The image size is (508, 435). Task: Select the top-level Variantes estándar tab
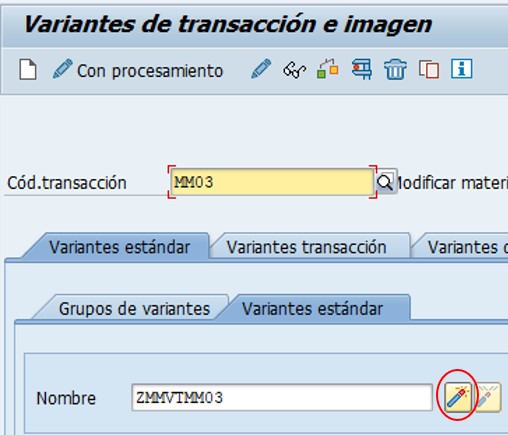(x=119, y=247)
